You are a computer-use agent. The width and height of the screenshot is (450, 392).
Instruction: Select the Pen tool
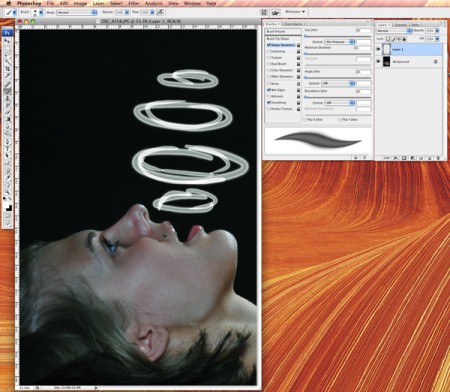click(x=6, y=142)
